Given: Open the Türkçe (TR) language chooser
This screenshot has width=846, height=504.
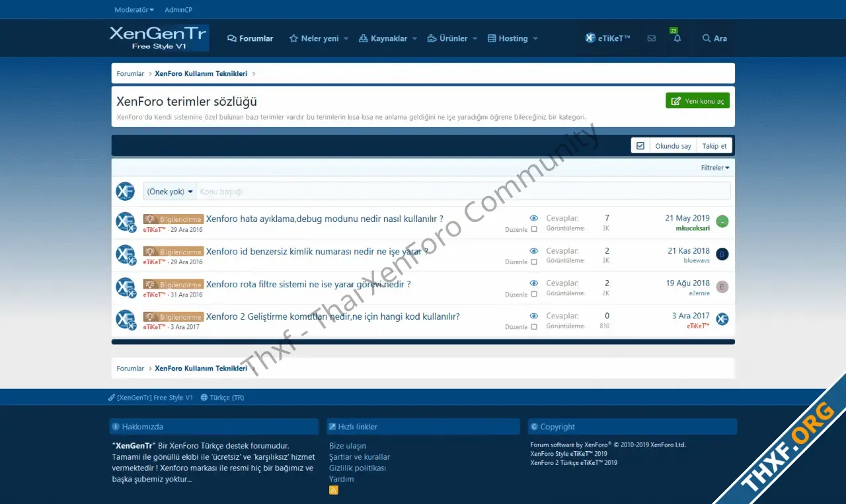Looking at the screenshot, I should point(222,398).
